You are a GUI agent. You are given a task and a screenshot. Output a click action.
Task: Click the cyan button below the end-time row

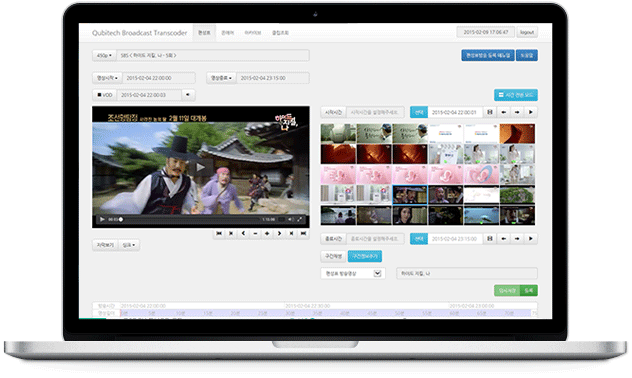click(x=365, y=256)
